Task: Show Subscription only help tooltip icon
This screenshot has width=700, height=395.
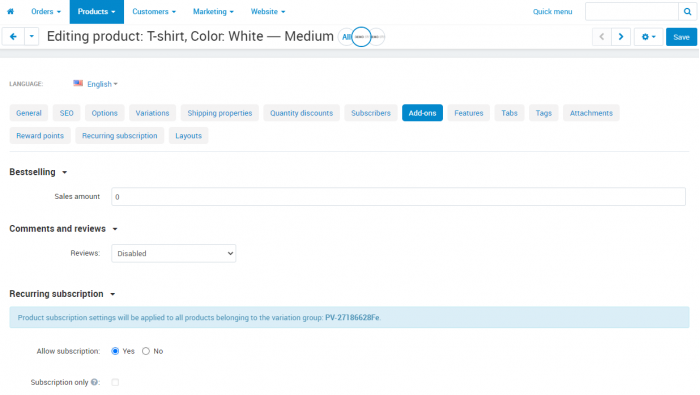Action: click(94, 382)
